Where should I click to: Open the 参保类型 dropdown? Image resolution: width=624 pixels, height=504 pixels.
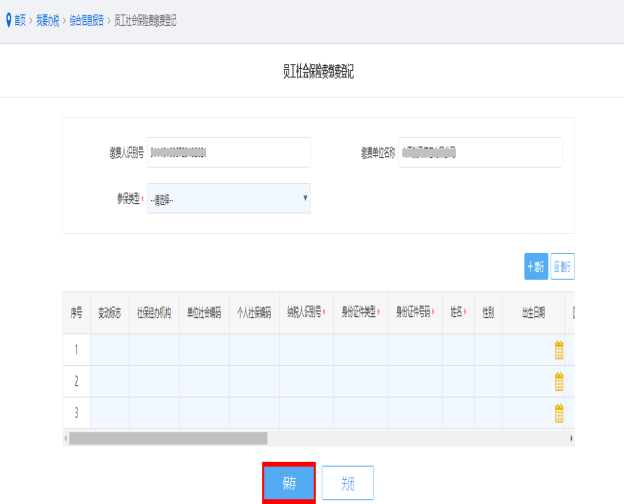click(x=228, y=198)
